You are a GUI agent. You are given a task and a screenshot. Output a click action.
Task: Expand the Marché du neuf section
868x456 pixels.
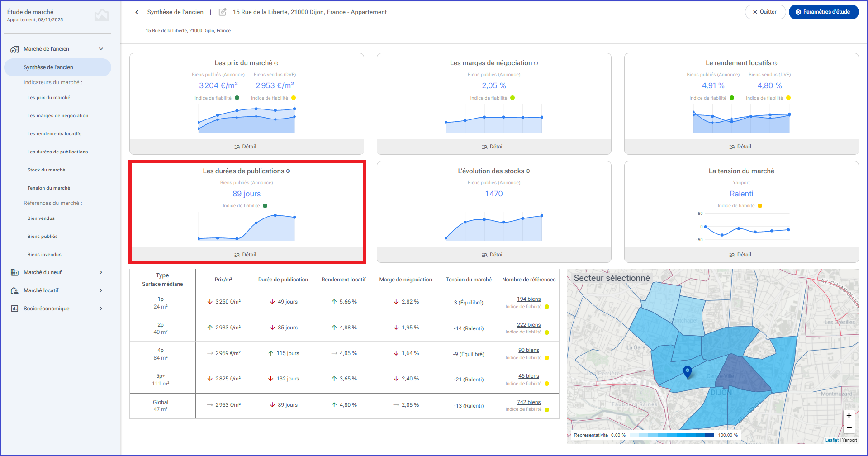pyautogui.click(x=101, y=272)
